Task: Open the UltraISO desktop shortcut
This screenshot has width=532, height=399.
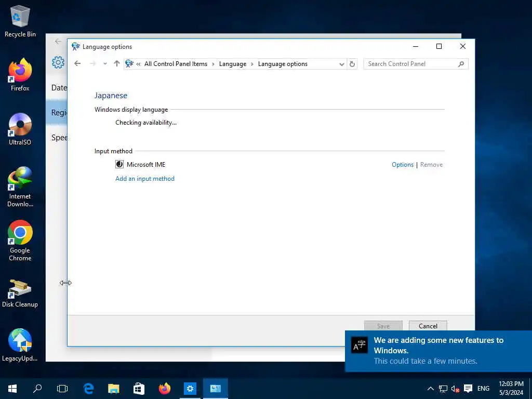Action: [x=20, y=129]
